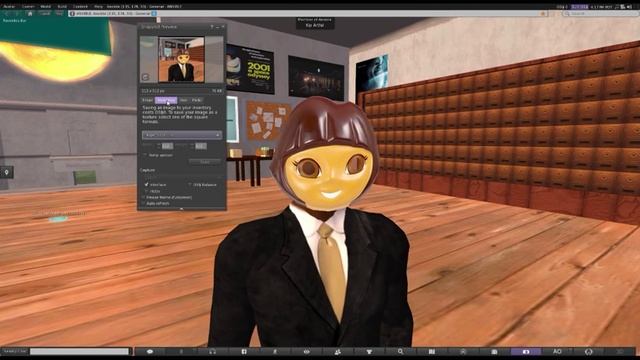This screenshot has width=640, height=360.
Task: Click the snapshot width value field
Action: point(167,146)
